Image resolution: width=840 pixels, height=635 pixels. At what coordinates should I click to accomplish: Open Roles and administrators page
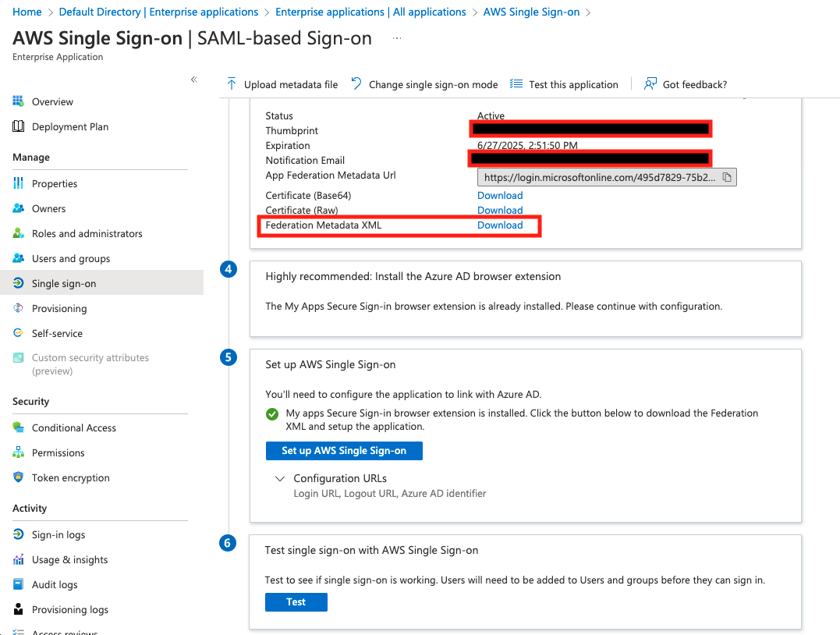pos(87,233)
